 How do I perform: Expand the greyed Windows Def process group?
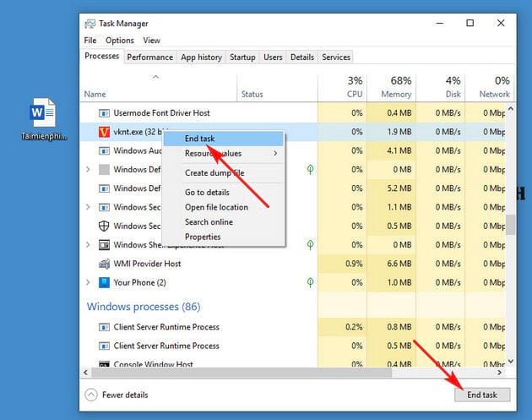coord(88,169)
